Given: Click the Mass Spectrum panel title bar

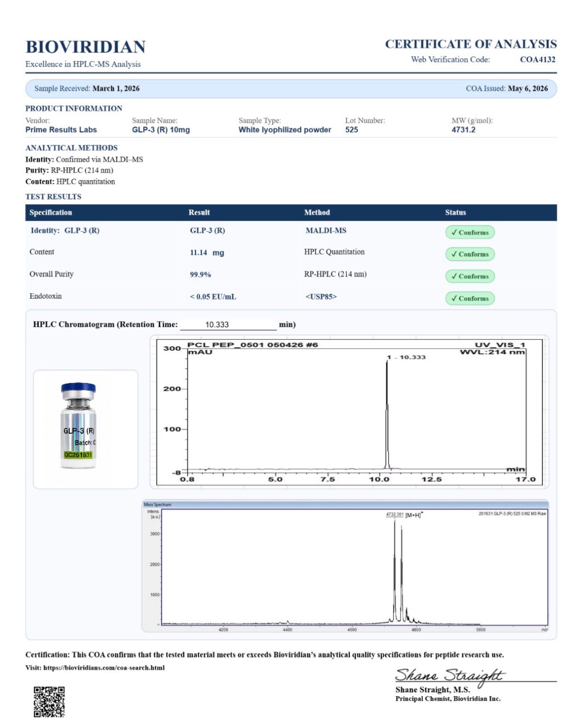Looking at the screenshot, I should pos(345,505).
